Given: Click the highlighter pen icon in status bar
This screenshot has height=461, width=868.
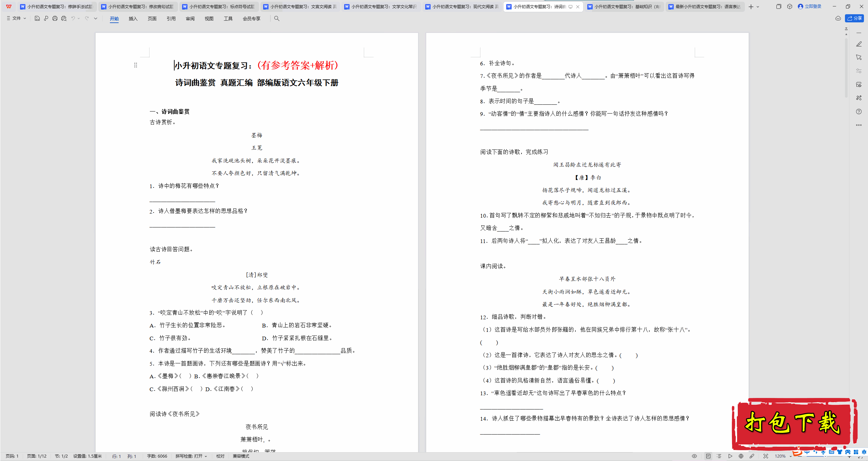Looking at the screenshot, I should coord(752,456).
